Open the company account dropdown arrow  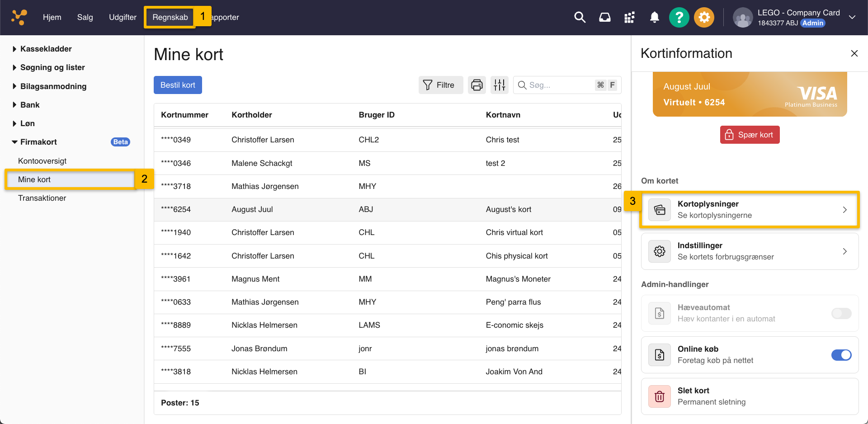tap(852, 18)
